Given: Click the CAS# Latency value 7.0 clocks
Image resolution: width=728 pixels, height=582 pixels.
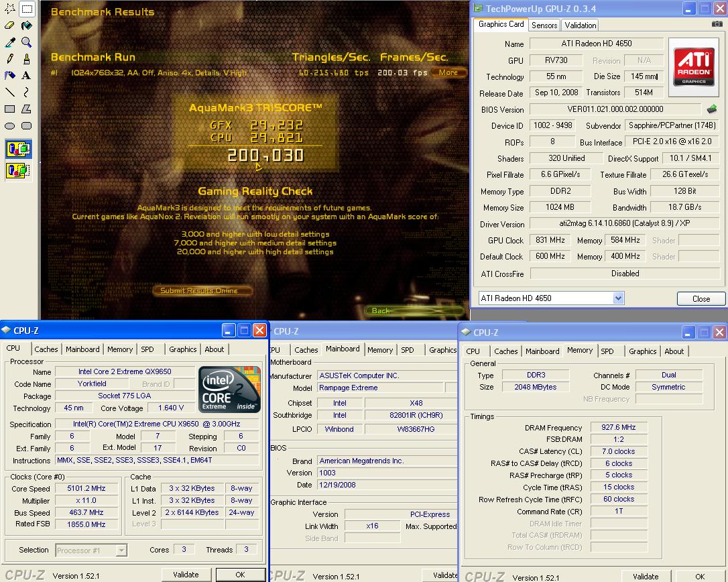Looking at the screenshot, I should pyautogui.click(x=619, y=451).
